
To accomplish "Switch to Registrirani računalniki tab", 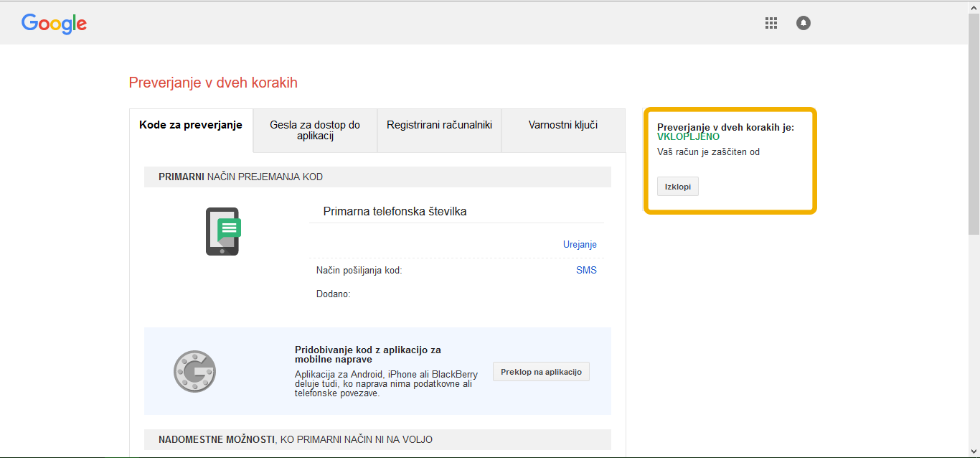I will [439, 130].
